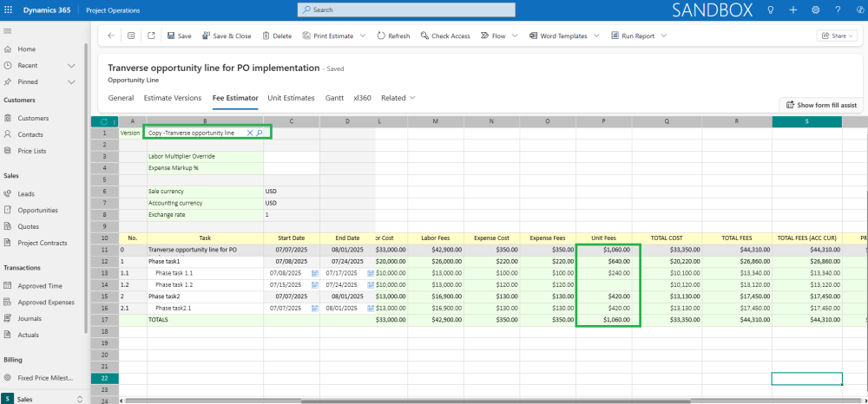Click the Save & Close button
The width and height of the screenshot is (868, 404).
(227, 36)
